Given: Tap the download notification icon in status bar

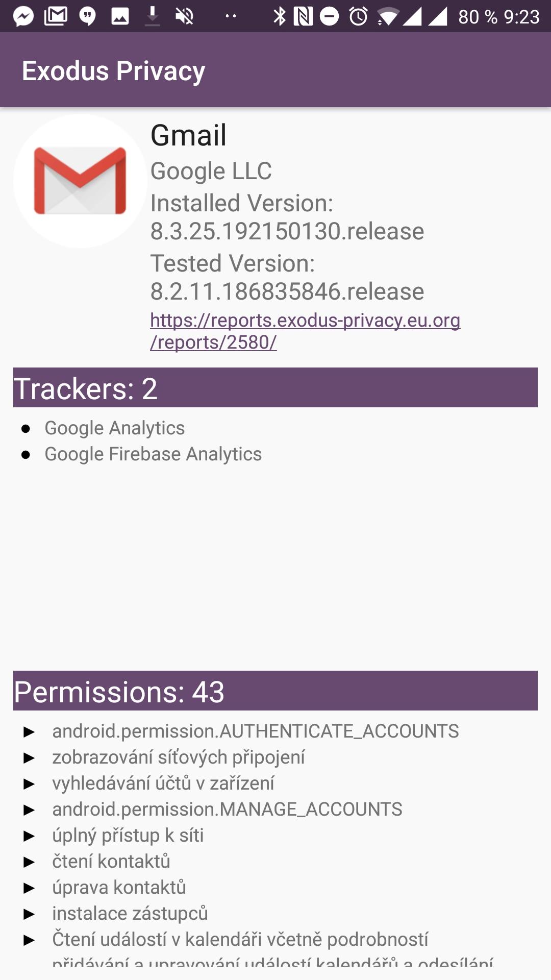Looking at the screenshot, I should click(x=152, y=16).
